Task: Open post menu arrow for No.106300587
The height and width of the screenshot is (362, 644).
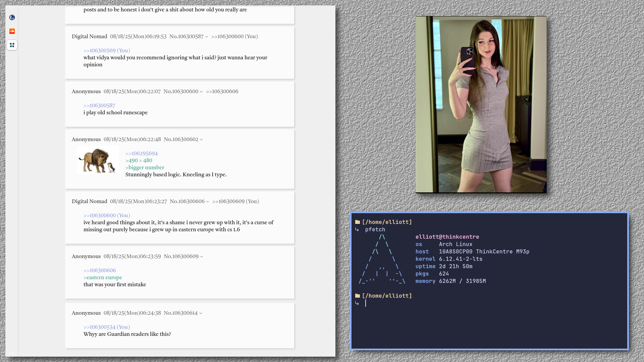Action: tap(207, 37)
